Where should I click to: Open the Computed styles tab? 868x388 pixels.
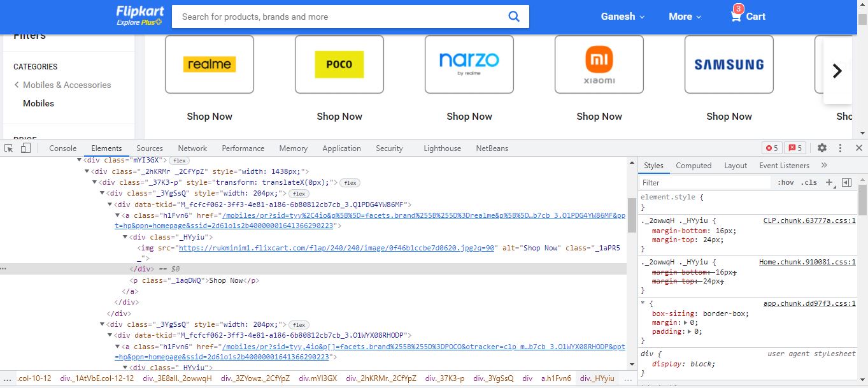694,165
